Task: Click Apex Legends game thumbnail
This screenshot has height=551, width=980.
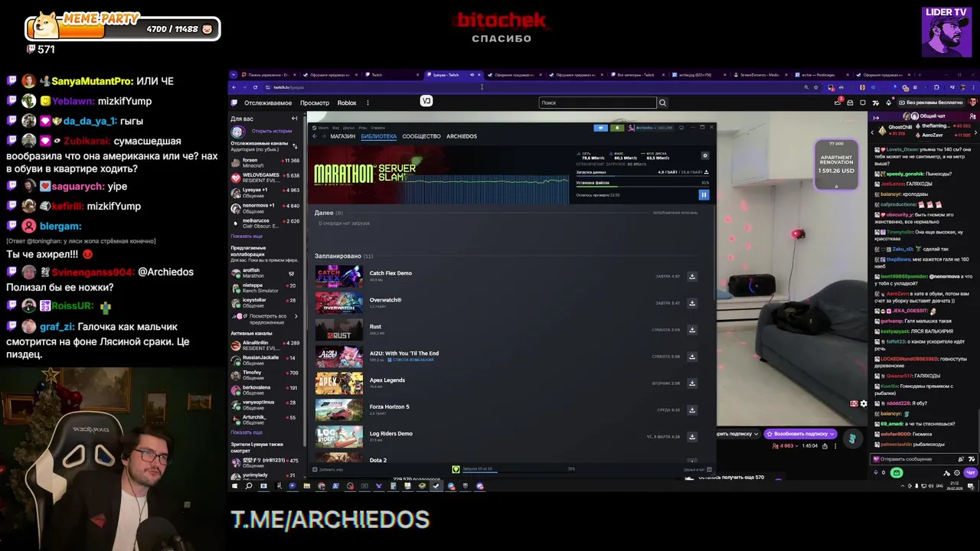Action: coord(339,383)
